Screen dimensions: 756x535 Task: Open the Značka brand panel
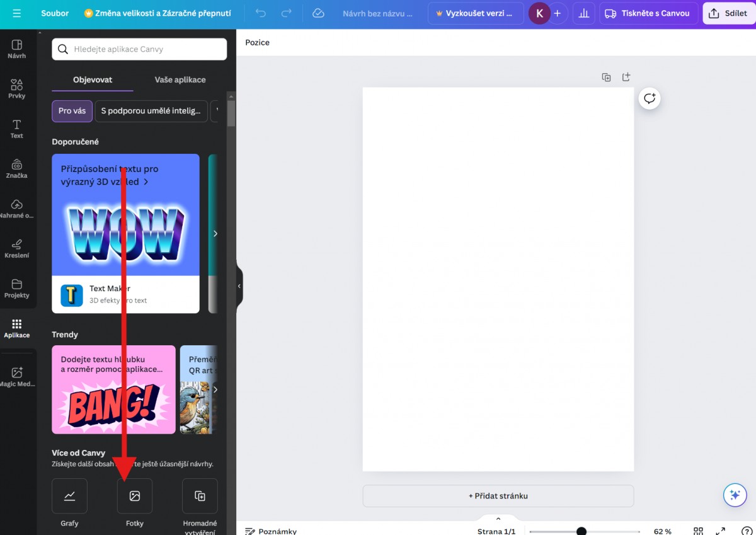point(17,168)
